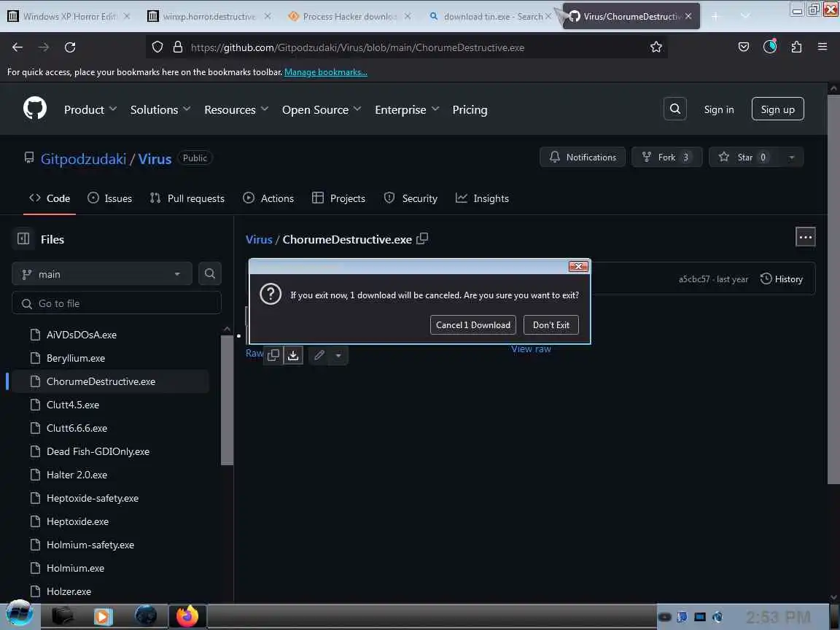Click the site padlock icon in the address bar
This screenshot has width=840, height=630.
coord(178,47)
